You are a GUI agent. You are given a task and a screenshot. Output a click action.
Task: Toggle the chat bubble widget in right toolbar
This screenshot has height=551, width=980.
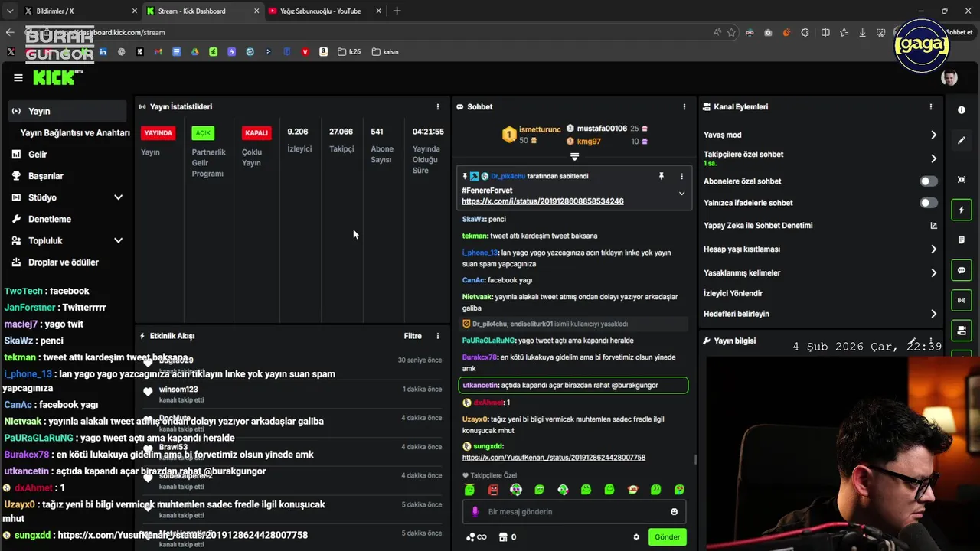(x=962, y=270)
